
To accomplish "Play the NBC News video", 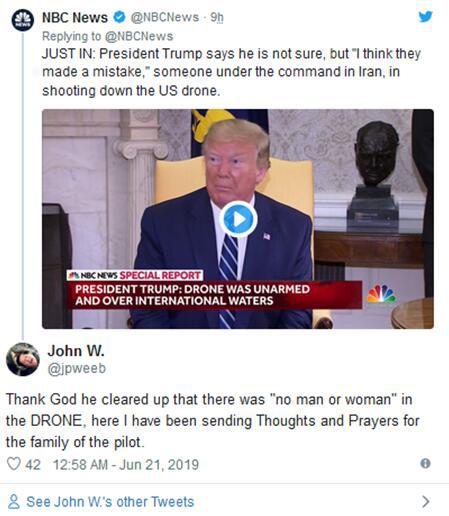I will pos(238,219).
